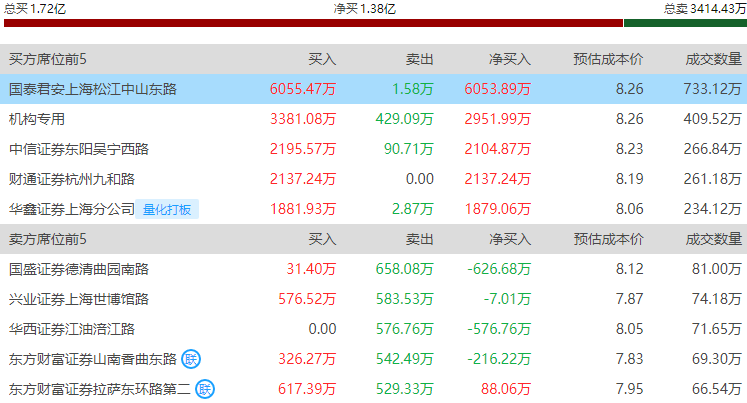
Task: Click buy amount 326.27万
Action: [307, 359]
